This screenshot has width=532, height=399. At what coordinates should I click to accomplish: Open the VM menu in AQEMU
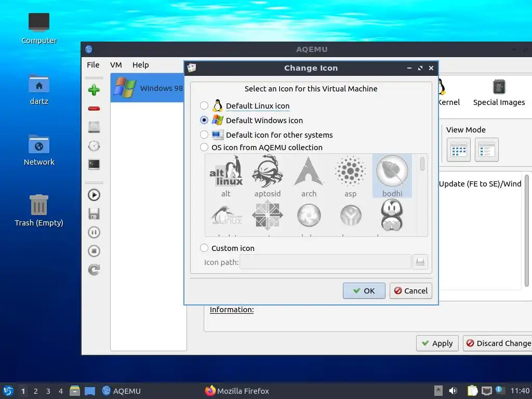pyautogui.click(x=116, y=65)
